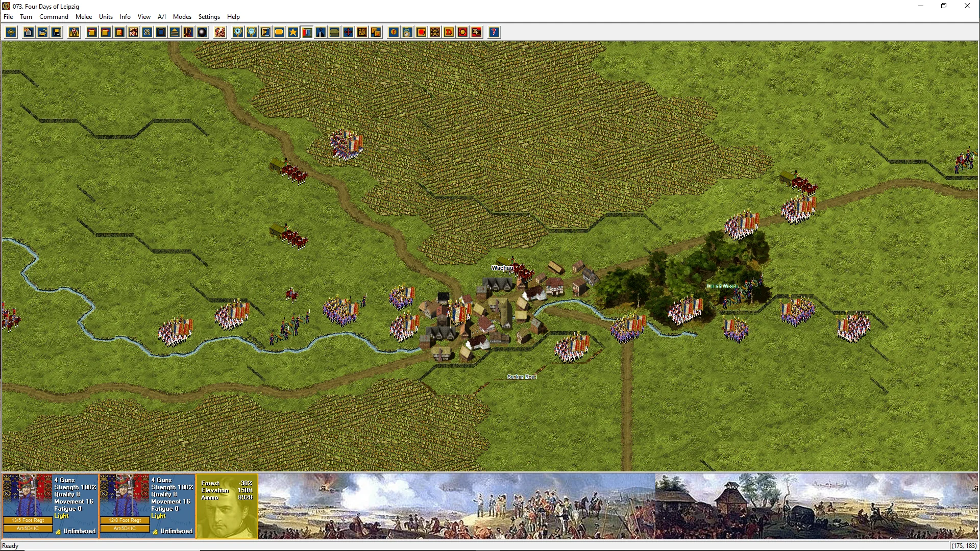Viewport: 980px width, 551px height.
Task: Expand the Modes dropdown menu
Action: [182, 17]
